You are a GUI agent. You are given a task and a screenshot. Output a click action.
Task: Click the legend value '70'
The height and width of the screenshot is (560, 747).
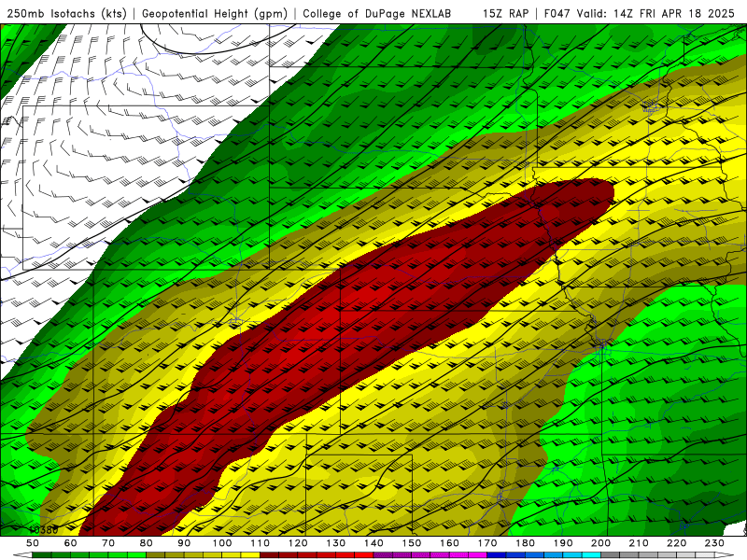pos(108,543)
